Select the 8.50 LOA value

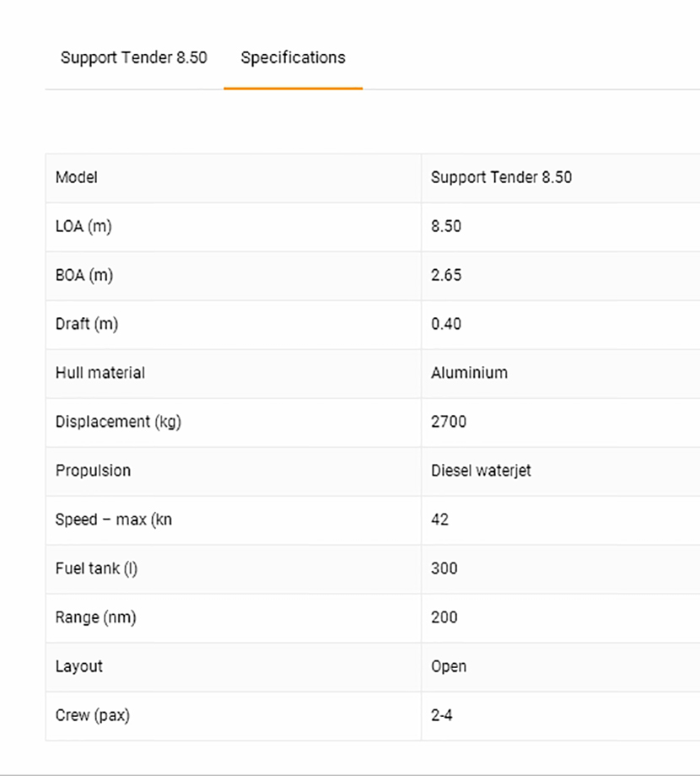point(446,227)
